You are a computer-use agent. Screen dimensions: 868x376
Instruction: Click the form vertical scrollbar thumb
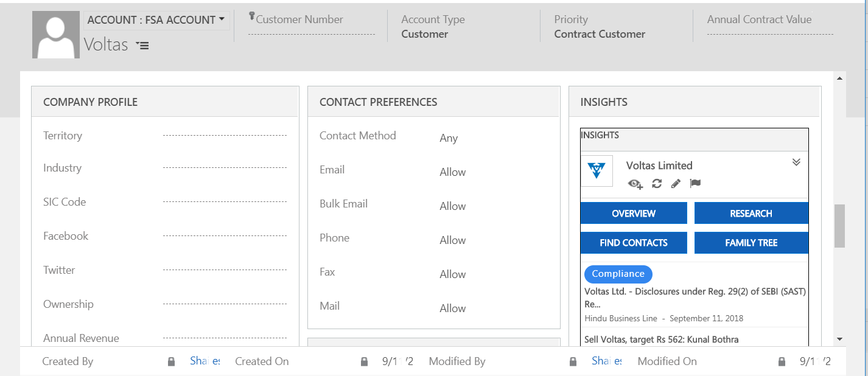840,226
